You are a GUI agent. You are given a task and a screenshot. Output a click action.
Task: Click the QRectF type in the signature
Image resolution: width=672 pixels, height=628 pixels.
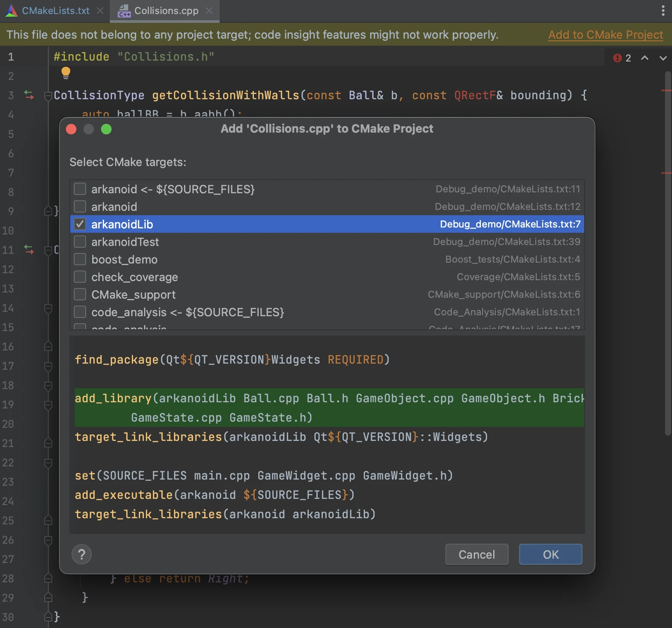pyautogui.click(x=475, y=95)
